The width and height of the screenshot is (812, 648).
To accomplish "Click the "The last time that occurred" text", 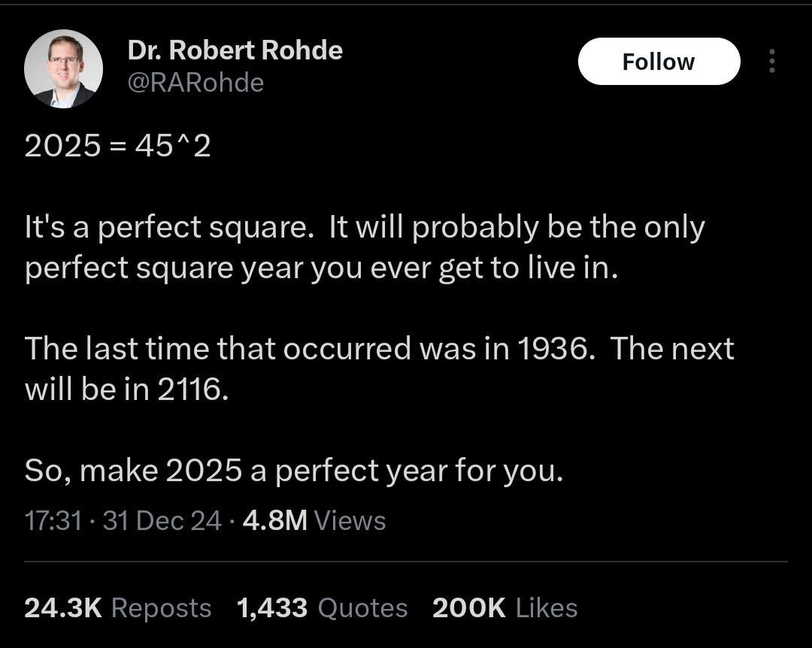I will click(218, 349).
